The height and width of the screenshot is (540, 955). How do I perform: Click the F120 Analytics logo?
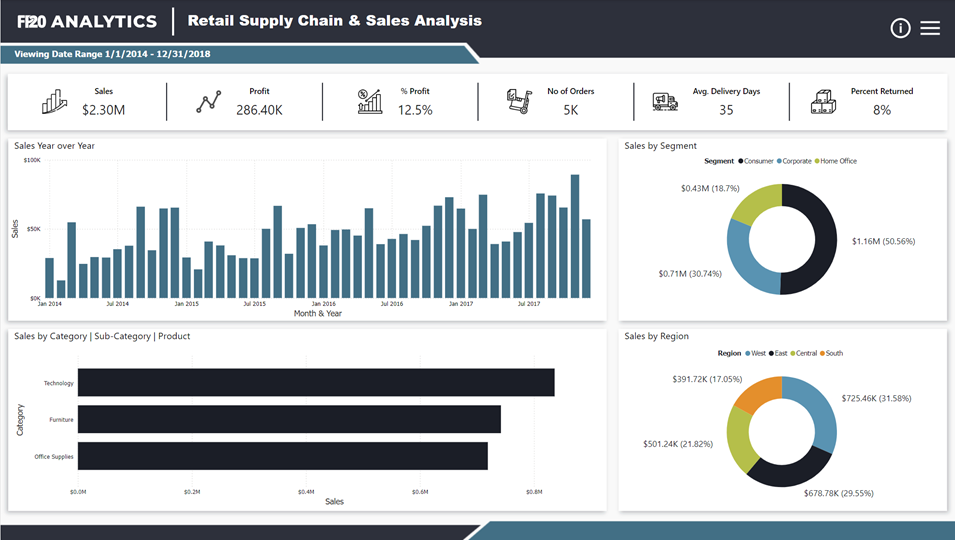(87, 21)
